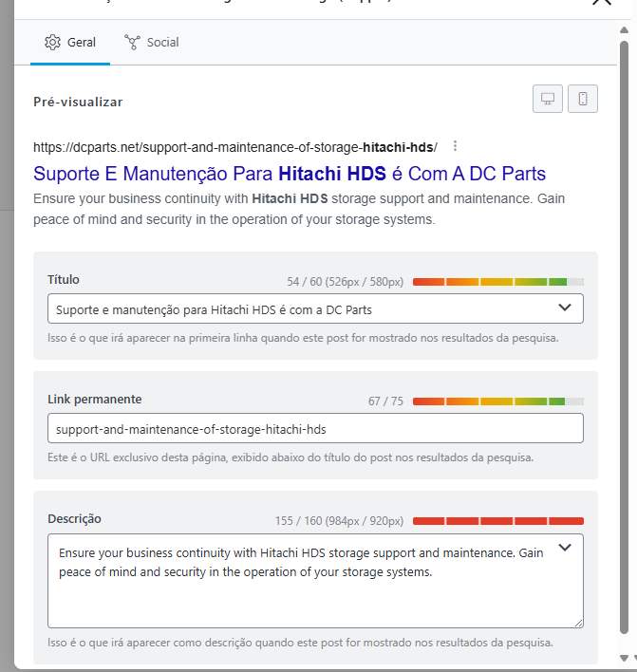637x672 pixels.
Task: Click the preview title link
Action: (x=290, y=174)
